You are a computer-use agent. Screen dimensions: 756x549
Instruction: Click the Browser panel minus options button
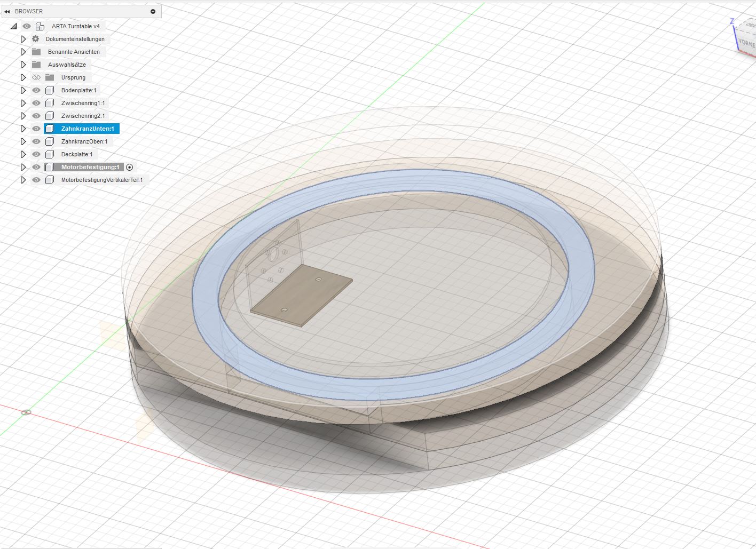coord(153,11)
